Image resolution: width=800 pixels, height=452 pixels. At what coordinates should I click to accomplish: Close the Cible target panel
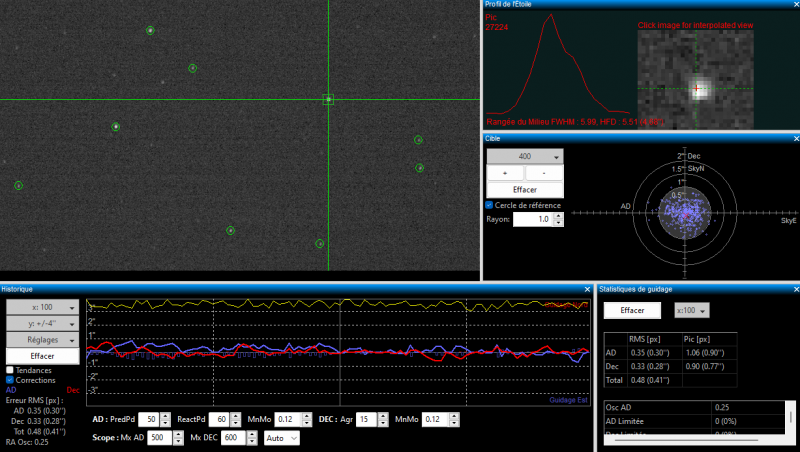[x=796, y=139]
